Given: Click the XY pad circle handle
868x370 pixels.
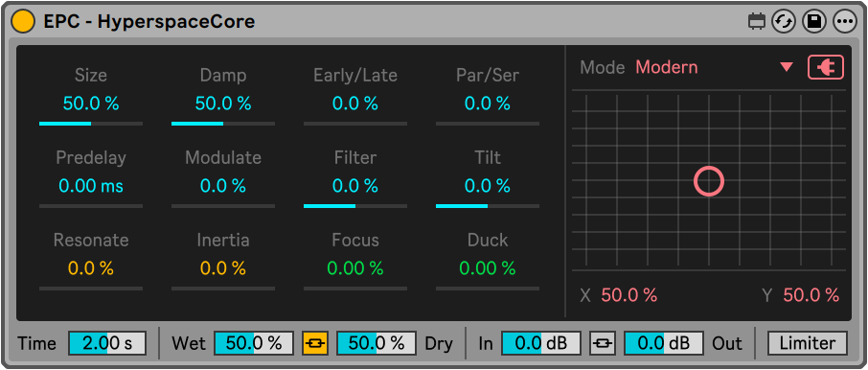Looking at the screenshot, I should 709,181.
